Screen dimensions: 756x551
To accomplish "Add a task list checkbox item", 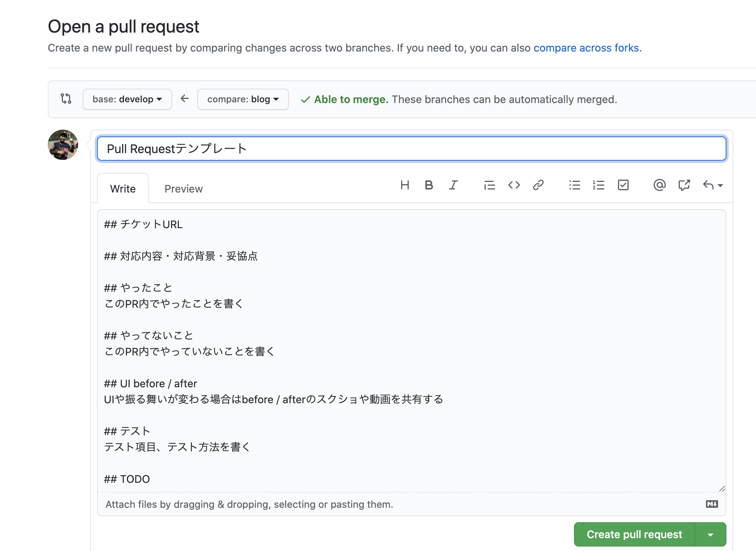I will pos(623,185).
